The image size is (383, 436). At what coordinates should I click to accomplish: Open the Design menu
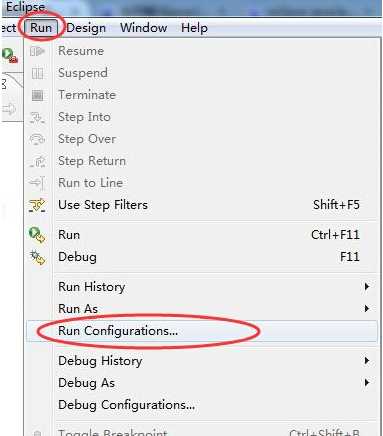86,28
